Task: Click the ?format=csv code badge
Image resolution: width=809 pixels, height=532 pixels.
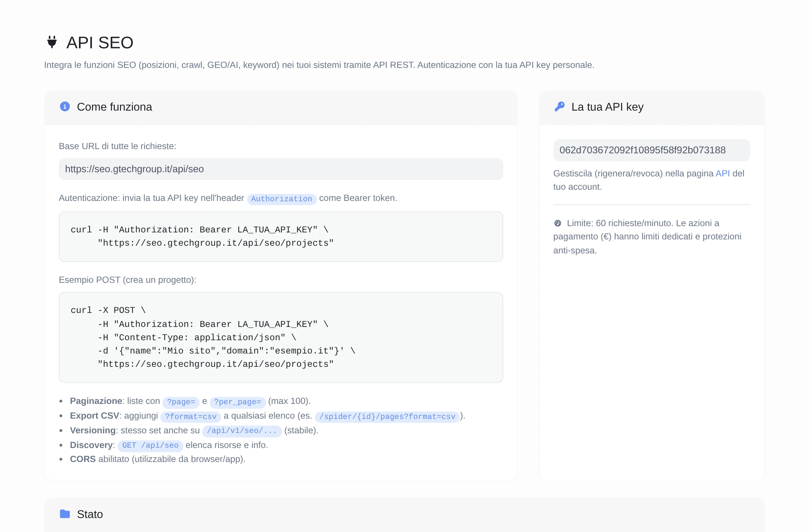Action: pos(191,416)
